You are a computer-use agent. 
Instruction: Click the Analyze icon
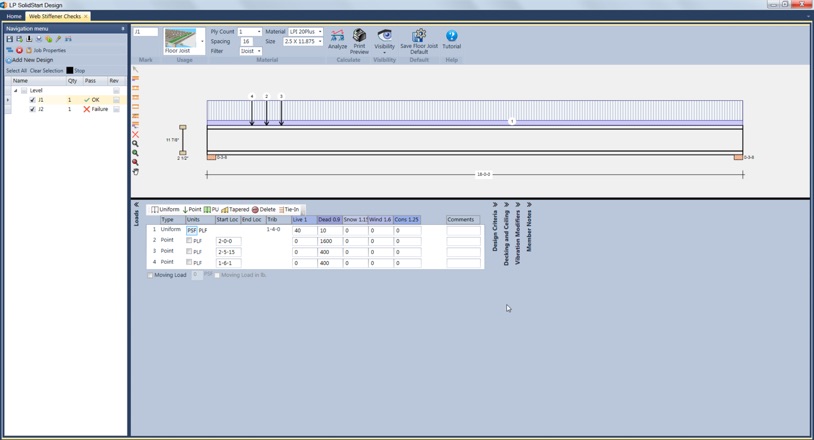click(x=337, y=37)
